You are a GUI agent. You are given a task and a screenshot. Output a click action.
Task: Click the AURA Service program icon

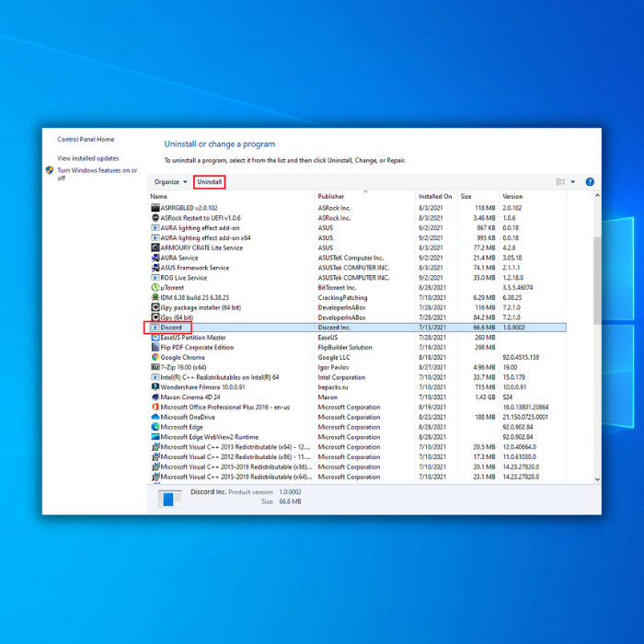155,258
